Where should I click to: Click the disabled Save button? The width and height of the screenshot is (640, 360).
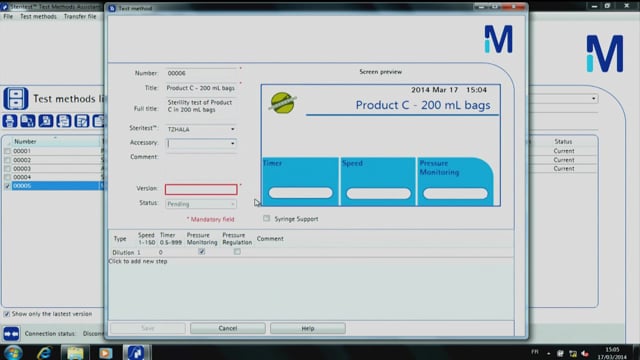coord(148,328)
